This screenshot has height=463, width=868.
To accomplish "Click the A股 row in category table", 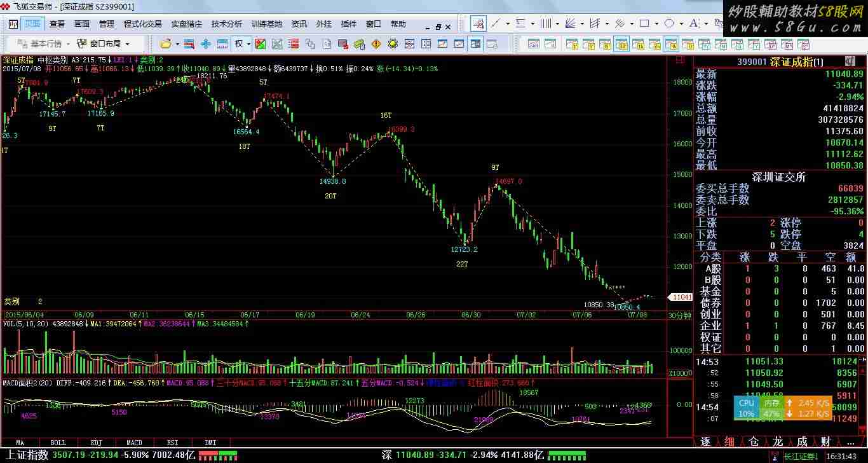I will pyautogui.click(x=781, y=268).
